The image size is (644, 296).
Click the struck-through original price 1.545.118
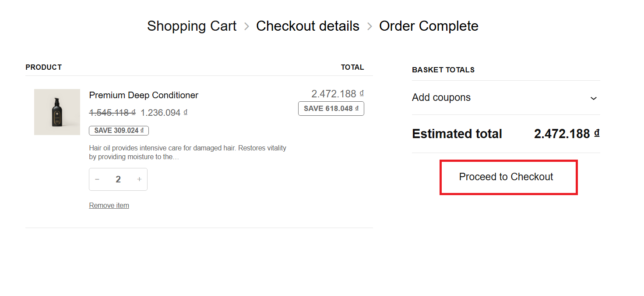click(x=112, y=113)
